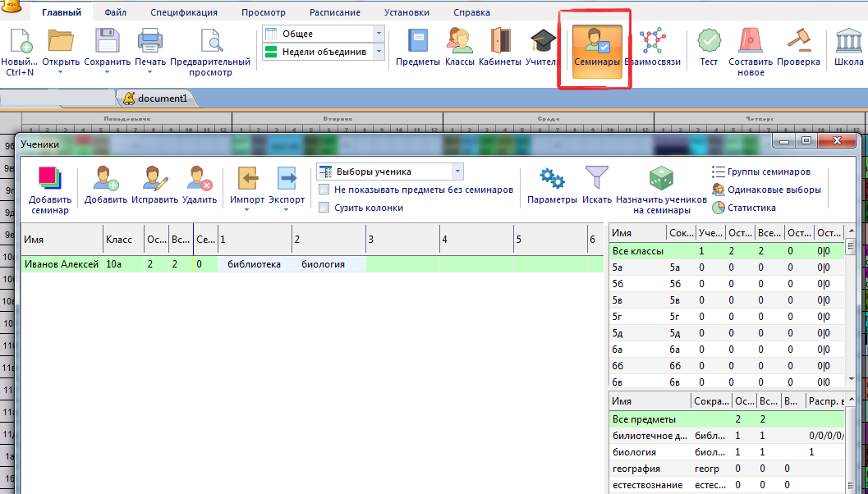
Task: Open the Общее view dropdown
Action: click(x=379, y=34)
